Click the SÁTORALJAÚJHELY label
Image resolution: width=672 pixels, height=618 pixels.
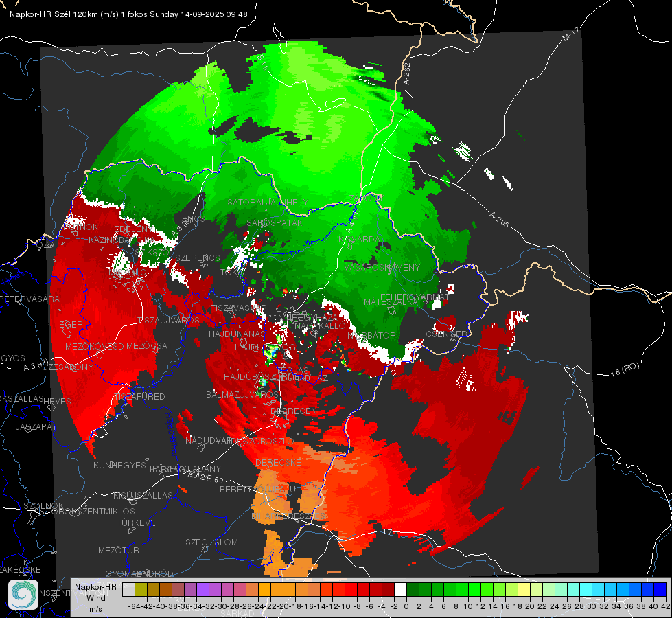click(x=268, y=202)
